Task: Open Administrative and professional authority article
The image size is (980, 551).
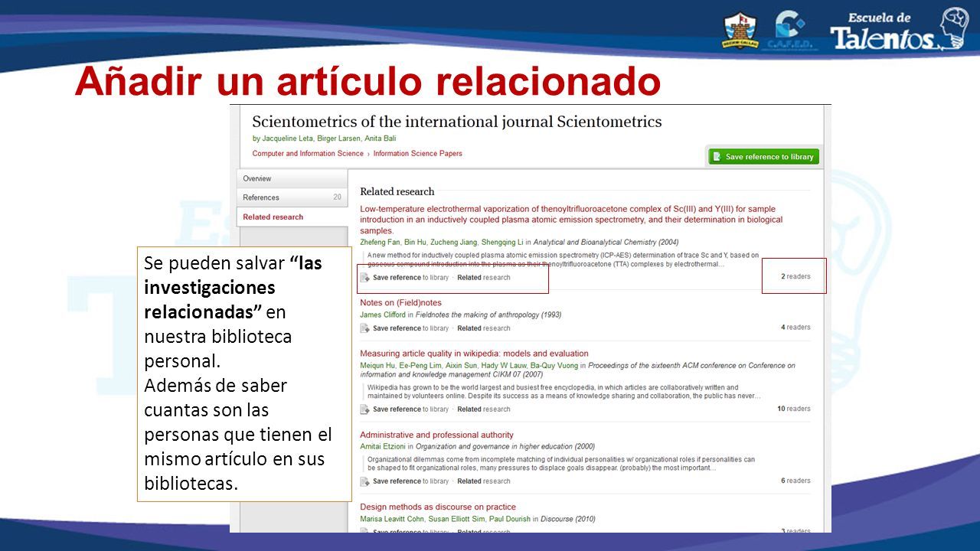Action: coord(436,435)
